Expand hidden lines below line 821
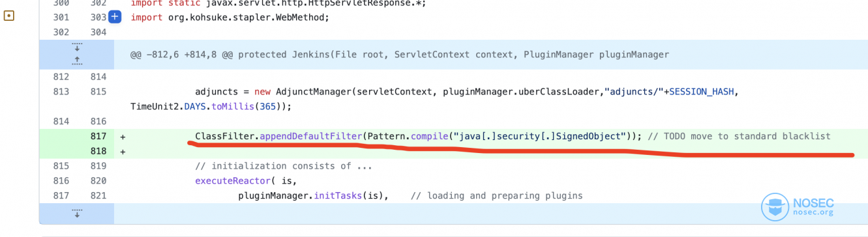The height and width of the screenshot is (237, 868). point(77,213)
